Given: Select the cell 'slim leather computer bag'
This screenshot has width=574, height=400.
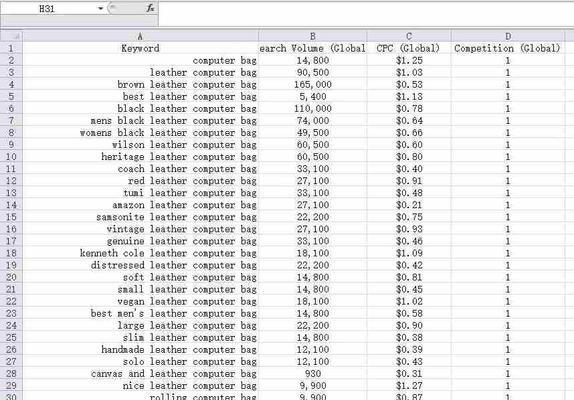Looking at the screenshot, I should (x=140, y=338).
